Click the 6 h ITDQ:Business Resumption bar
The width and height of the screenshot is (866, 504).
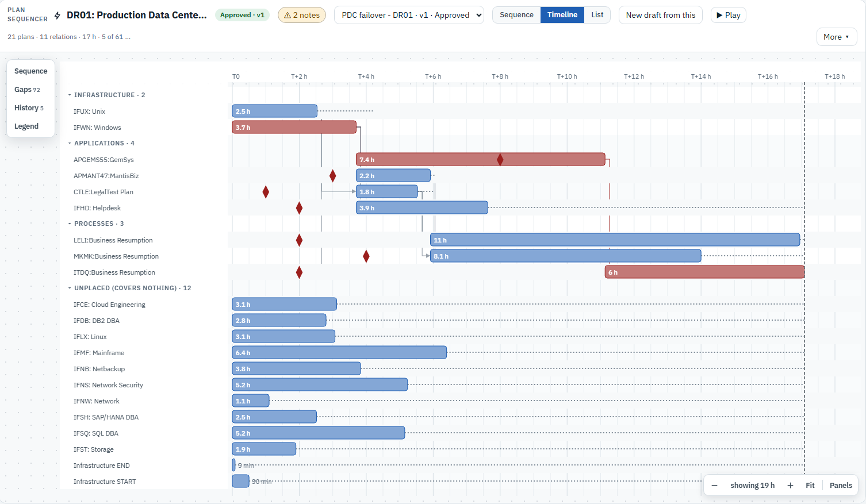click(x=704, y=272)
